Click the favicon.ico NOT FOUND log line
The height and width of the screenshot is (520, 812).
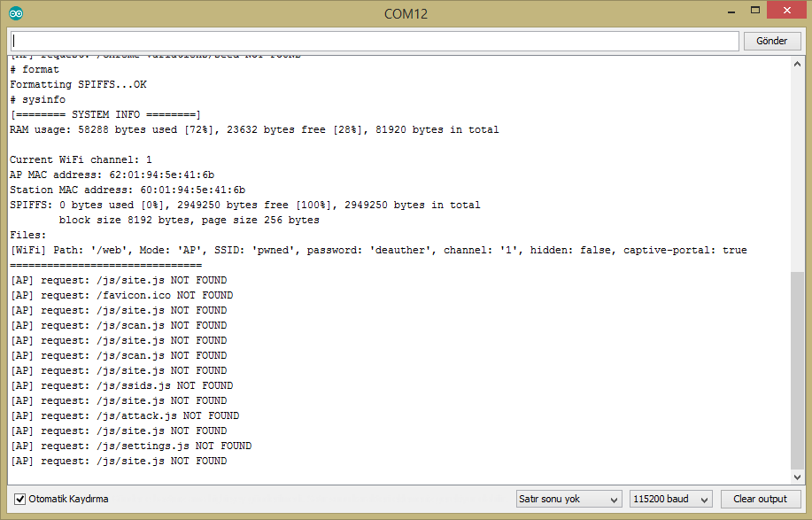(124, 295)
